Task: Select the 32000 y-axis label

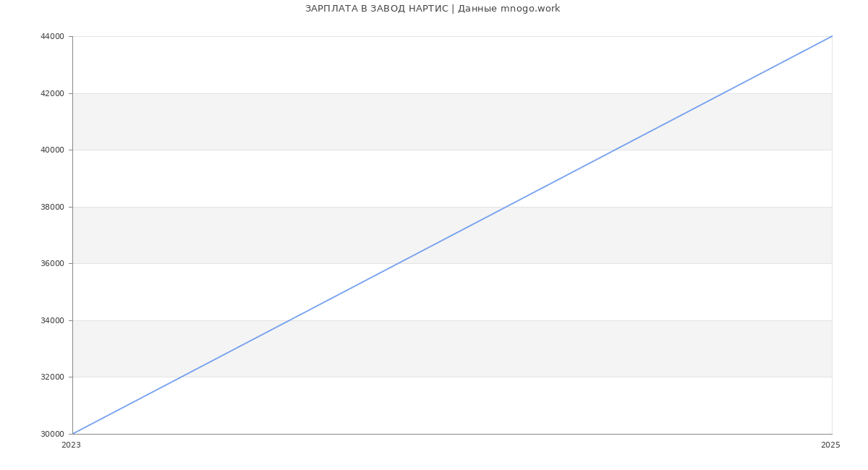Action: coord(52,377)
